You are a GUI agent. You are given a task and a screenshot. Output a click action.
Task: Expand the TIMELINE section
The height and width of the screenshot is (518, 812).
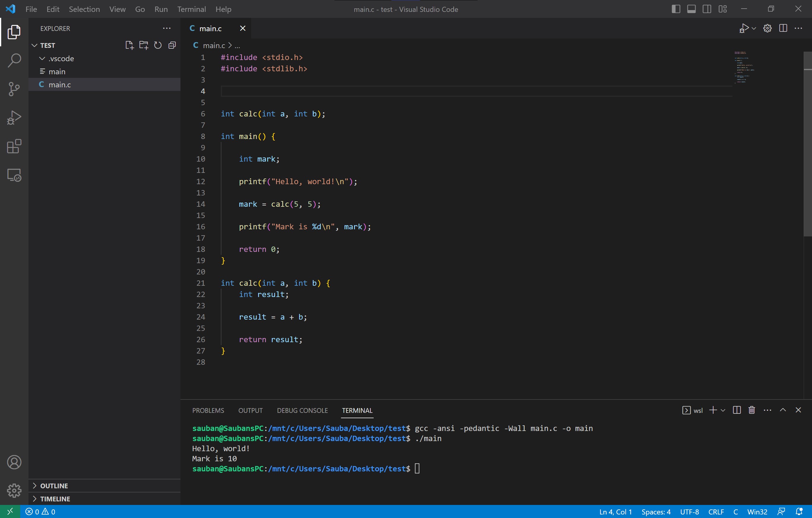click(x=104, y=499)
